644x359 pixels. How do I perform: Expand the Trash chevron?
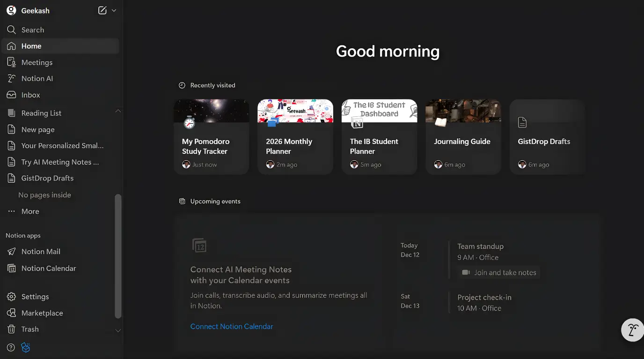pyautogui.click(x=118, y=330)
